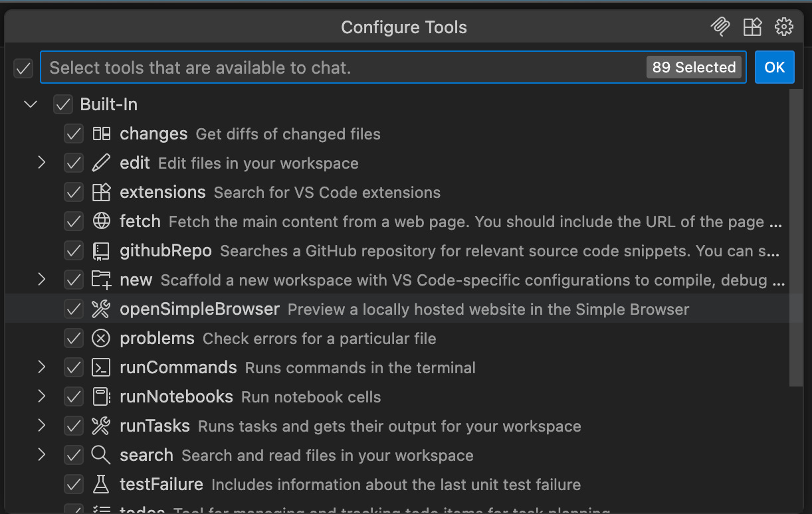Uncheck the edit tool checkbox

pyautogui.click(x=74, y=163)
